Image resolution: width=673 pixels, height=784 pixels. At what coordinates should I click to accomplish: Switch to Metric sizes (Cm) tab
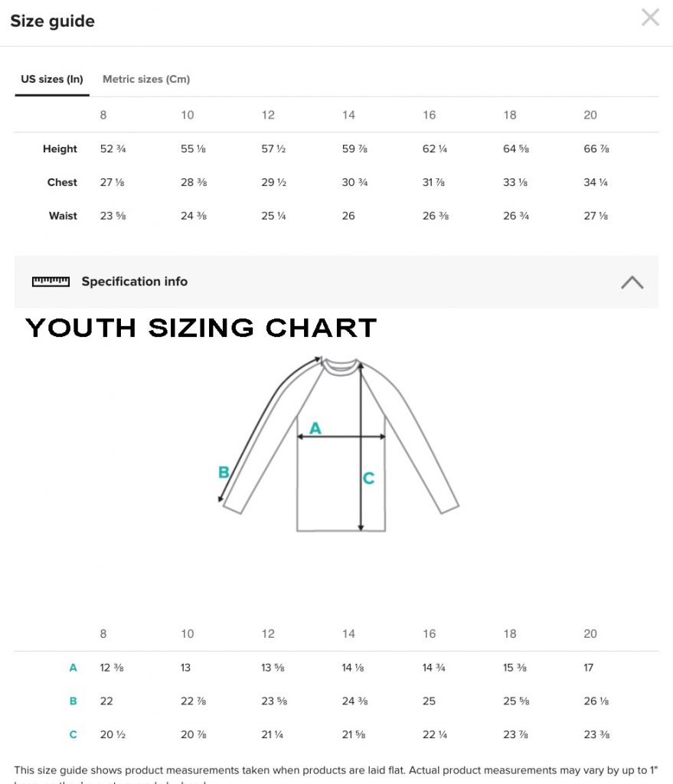click(146, 79)
